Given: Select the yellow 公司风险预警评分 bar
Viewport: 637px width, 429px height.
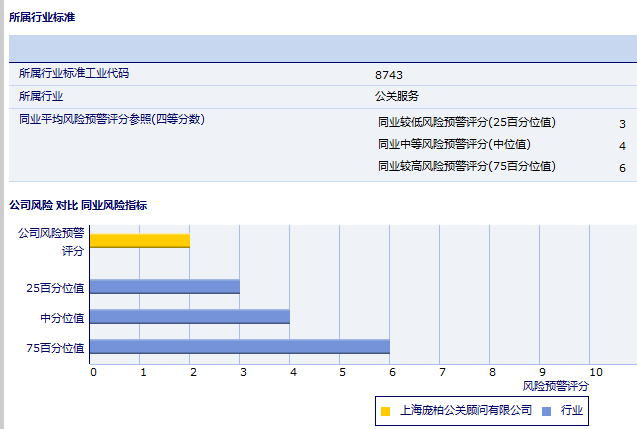Looking at the screenshot, I should (139, 240).
